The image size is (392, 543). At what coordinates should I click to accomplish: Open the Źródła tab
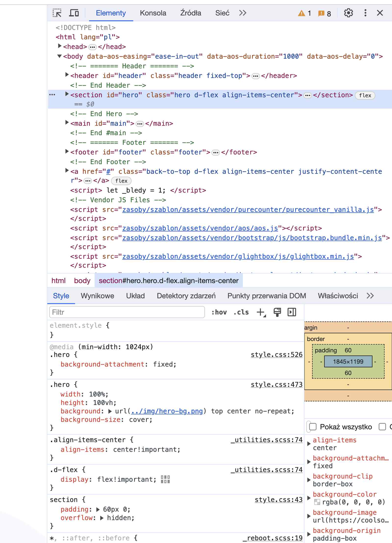191,13
